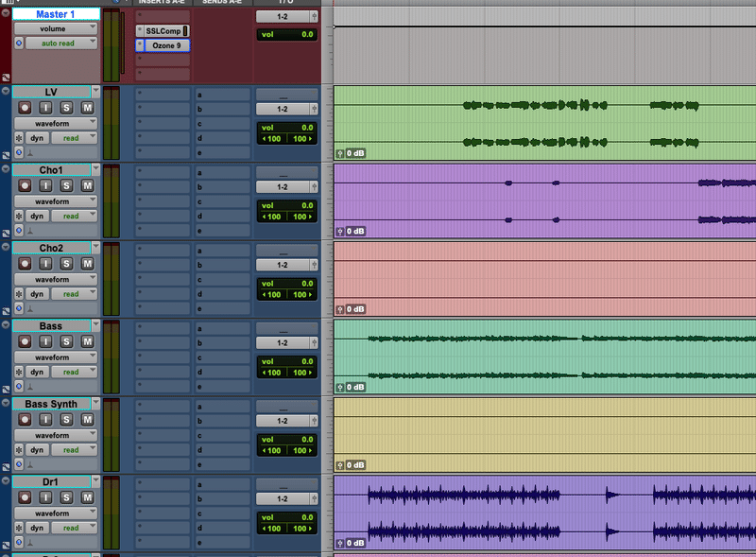756x557 pixels.
Task: Adjust LV track left pan 100 value
Action: (x=271, y=139)
